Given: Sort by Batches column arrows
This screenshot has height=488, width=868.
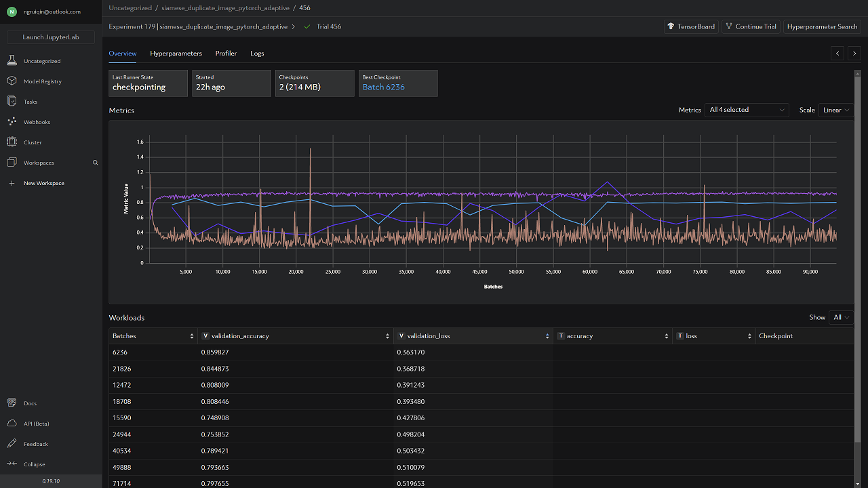Looking at the screenshot, I should click(x=193, y=336).
